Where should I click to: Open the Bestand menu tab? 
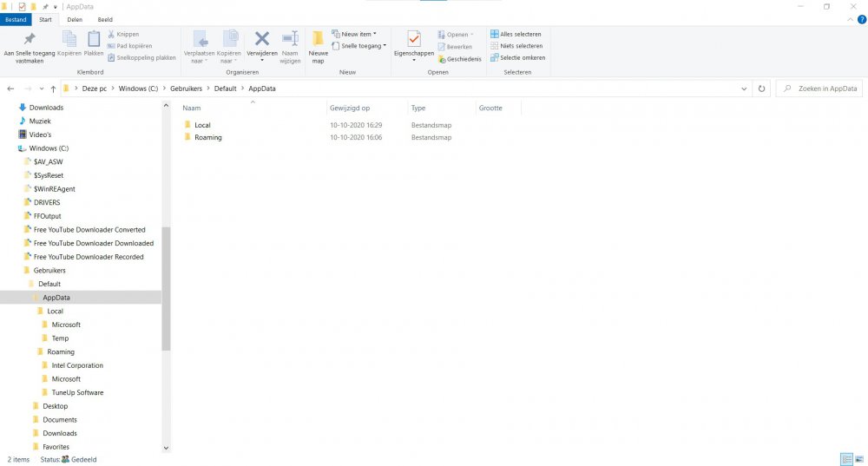pyautogui.click(x=16, y=19)
